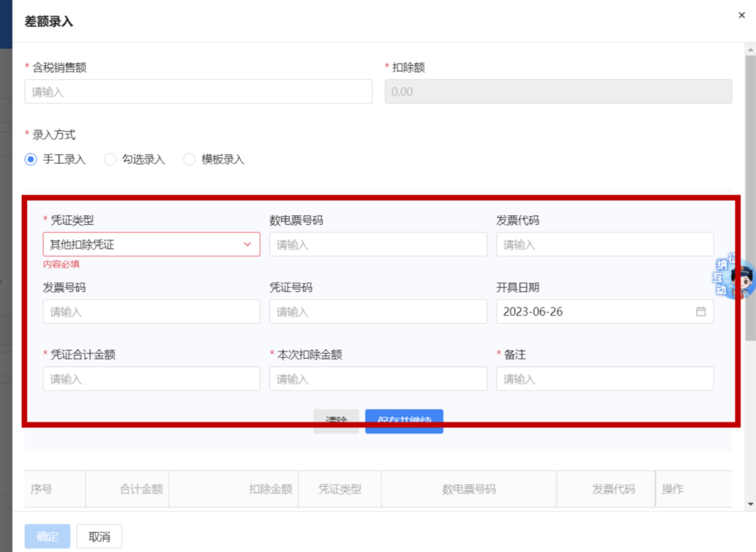Close the 差额录入 dialog with X

point(741,15)
